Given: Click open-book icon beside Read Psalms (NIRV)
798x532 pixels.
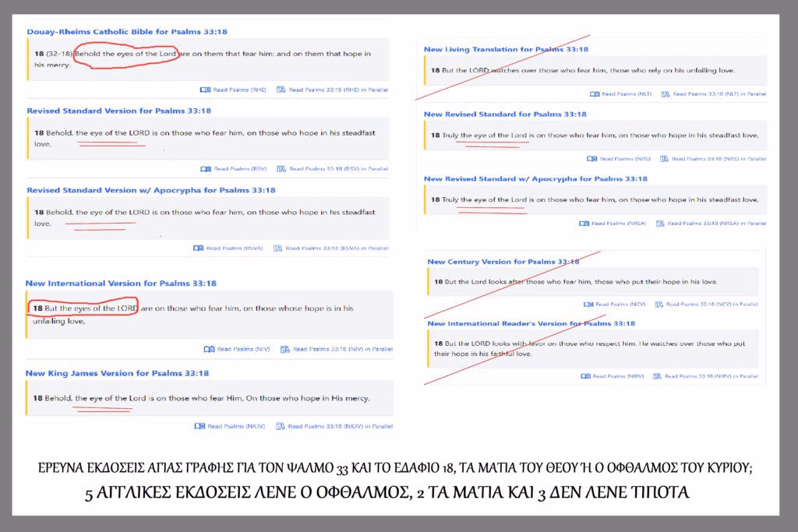Looking at the screenshot, I should (586, 377).
